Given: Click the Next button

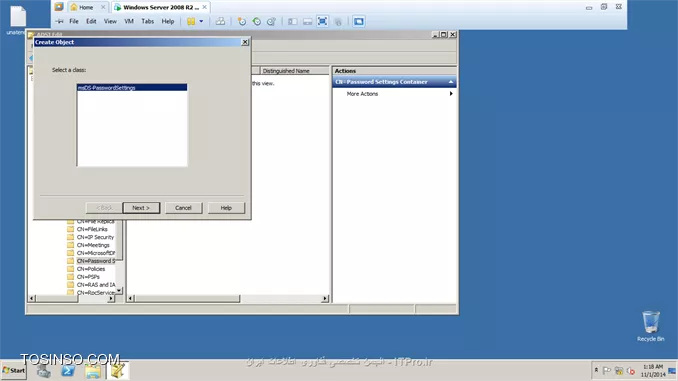Looking at the screenshot, I should (141, 208).
